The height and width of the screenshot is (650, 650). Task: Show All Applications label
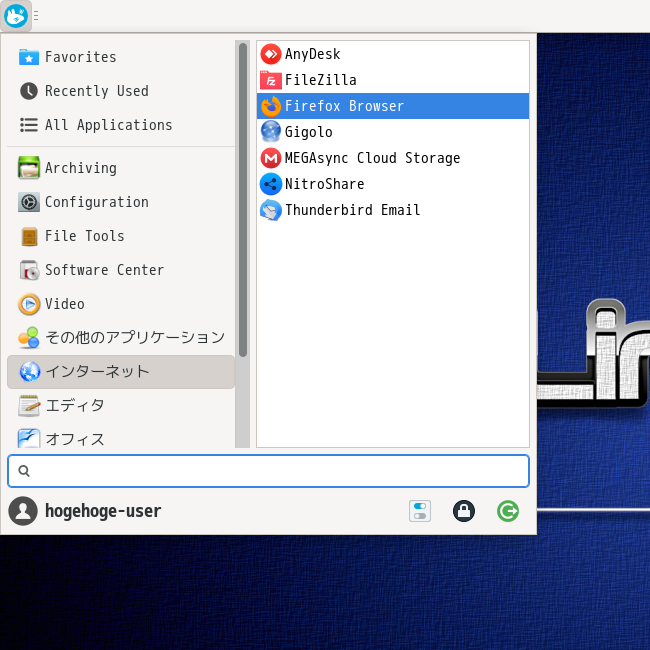[x=108, y=125]
